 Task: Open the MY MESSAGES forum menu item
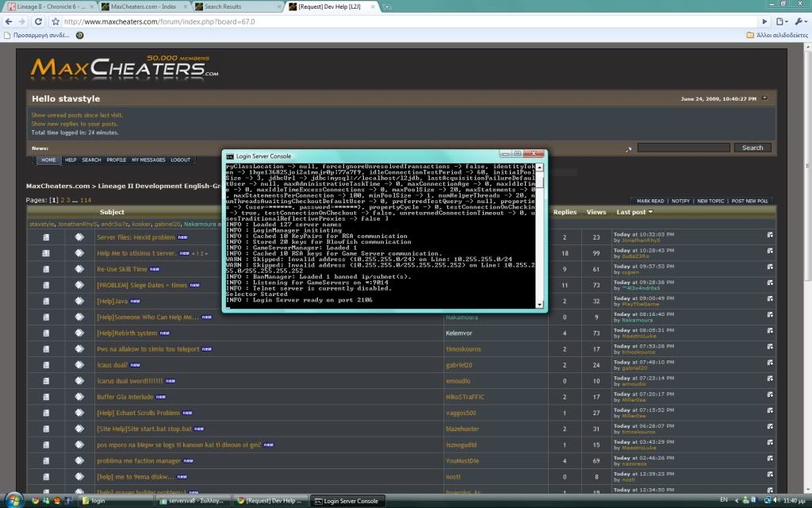[148, 160]
